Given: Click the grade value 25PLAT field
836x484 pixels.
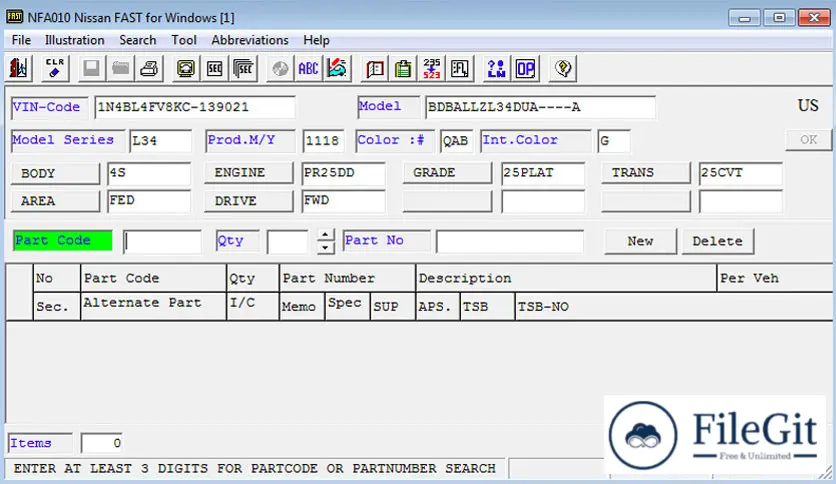Looking at the screenshot, I should pyautogui.click(x=543, y=173).
